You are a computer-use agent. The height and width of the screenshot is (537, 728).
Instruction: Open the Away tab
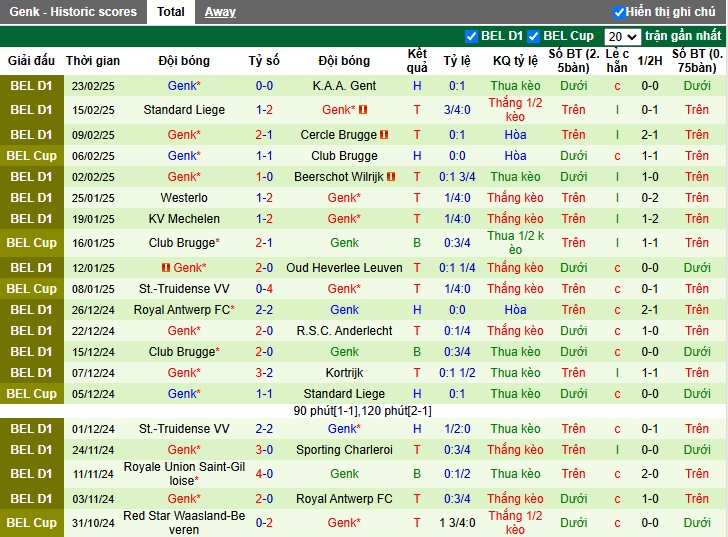(x=220, y=12)
